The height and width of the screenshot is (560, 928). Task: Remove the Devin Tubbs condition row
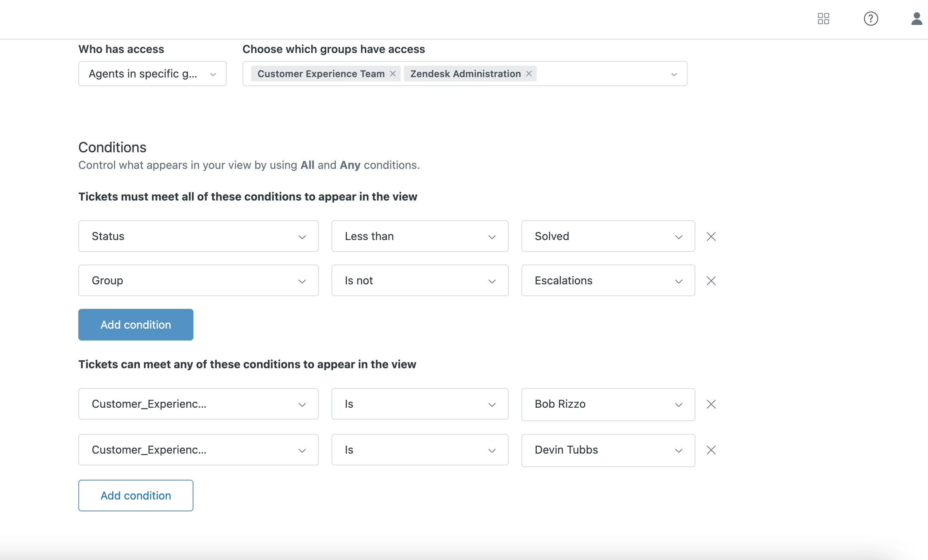pos(711,450)
